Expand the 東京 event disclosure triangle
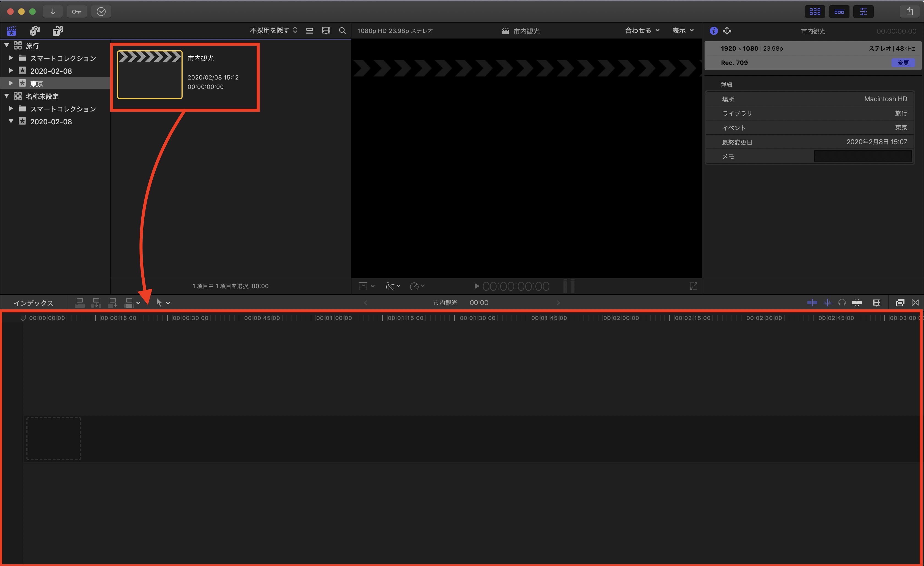Viewport: 924px width, 566px height. (11, 83)
